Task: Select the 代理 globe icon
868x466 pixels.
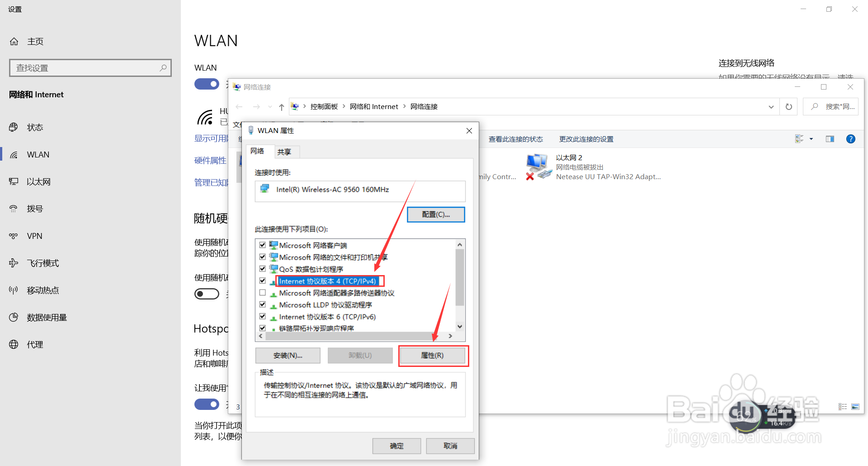Action: (14, 345)
